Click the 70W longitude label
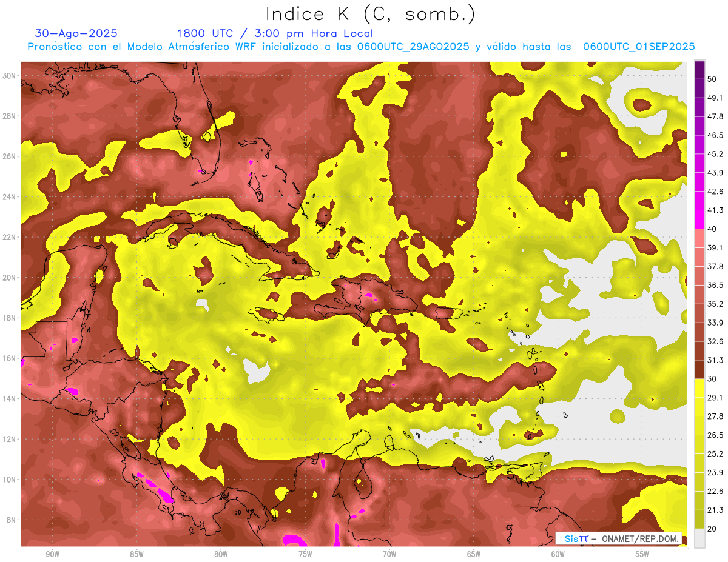 click(x=389, y=554)
